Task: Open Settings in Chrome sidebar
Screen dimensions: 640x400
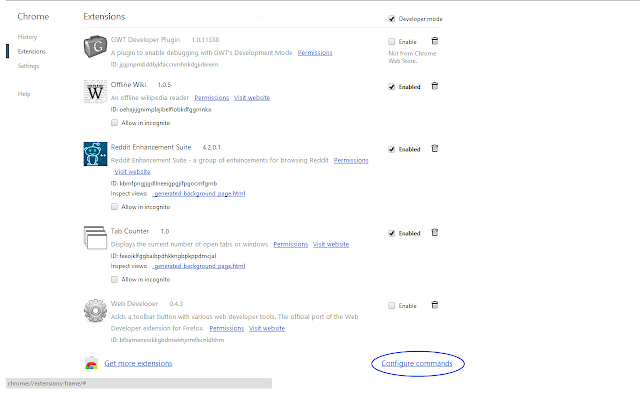Action: coord(28,66)
